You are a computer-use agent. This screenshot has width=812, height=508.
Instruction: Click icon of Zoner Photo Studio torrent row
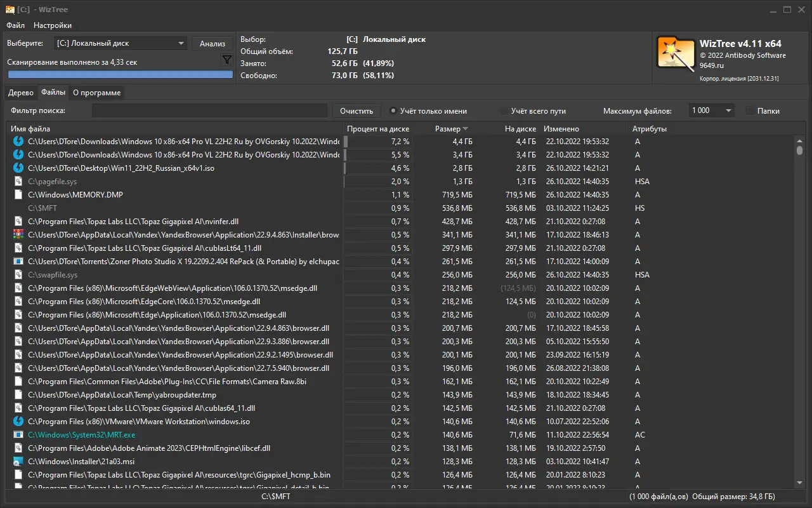coord(18,262)
